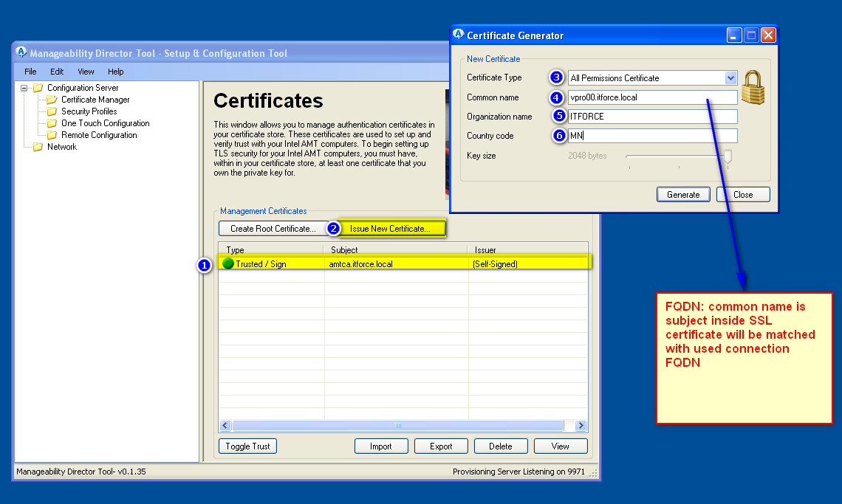The height and width of the screenshot is (504, 842).
Task: Click Create Root Certificate button
Action: click(x=273, y=228)
